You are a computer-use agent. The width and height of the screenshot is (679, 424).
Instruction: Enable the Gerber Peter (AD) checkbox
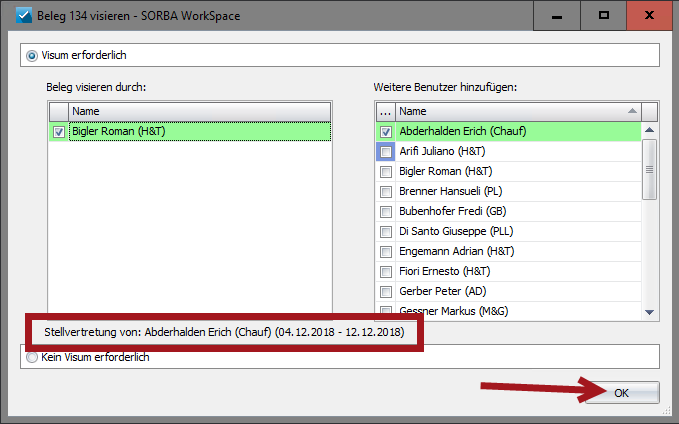coord(385,292)
